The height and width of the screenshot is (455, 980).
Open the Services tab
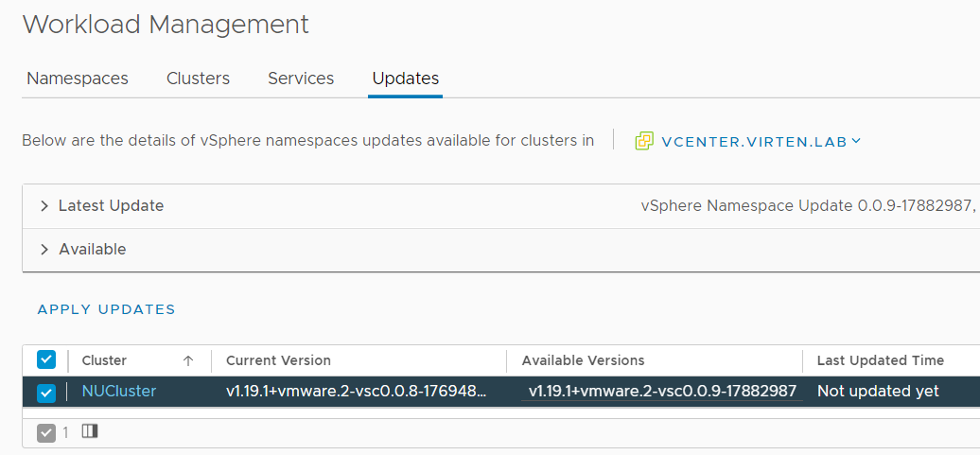coord(301,79)
